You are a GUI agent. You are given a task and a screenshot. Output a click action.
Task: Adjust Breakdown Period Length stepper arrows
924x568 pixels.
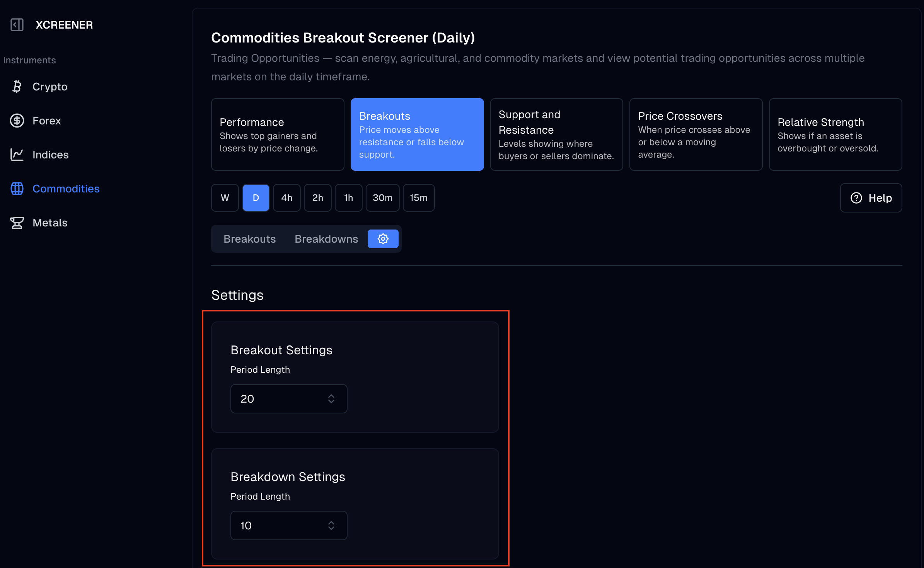tap(331, 525)
